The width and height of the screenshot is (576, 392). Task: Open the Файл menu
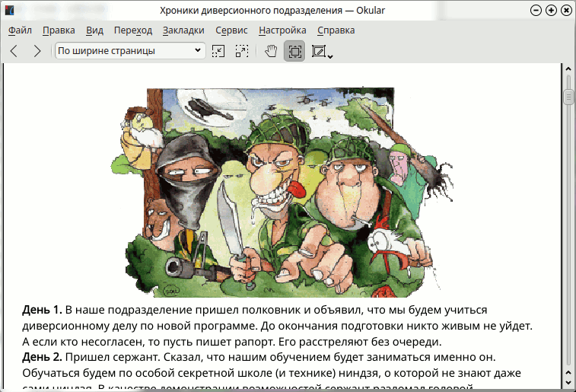20,30
